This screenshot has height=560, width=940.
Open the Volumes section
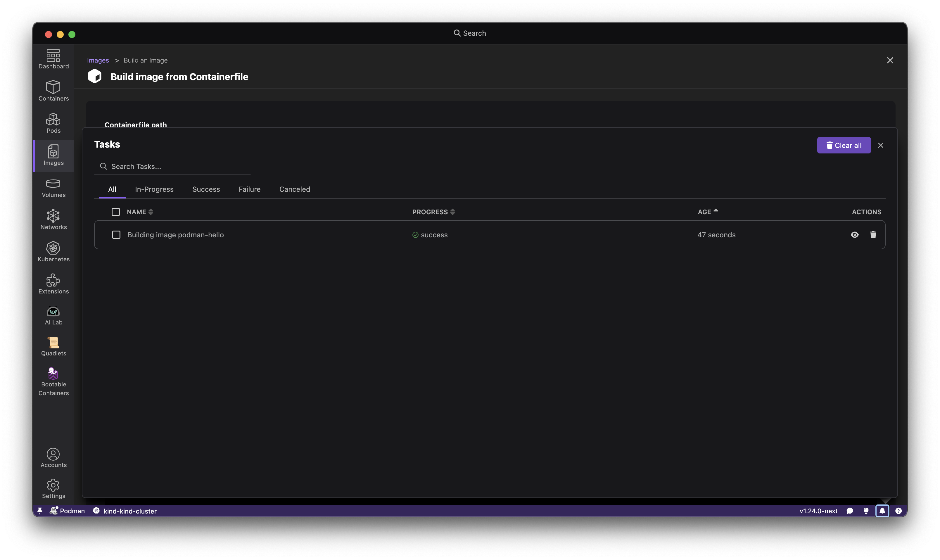click(x=53, y=188)
